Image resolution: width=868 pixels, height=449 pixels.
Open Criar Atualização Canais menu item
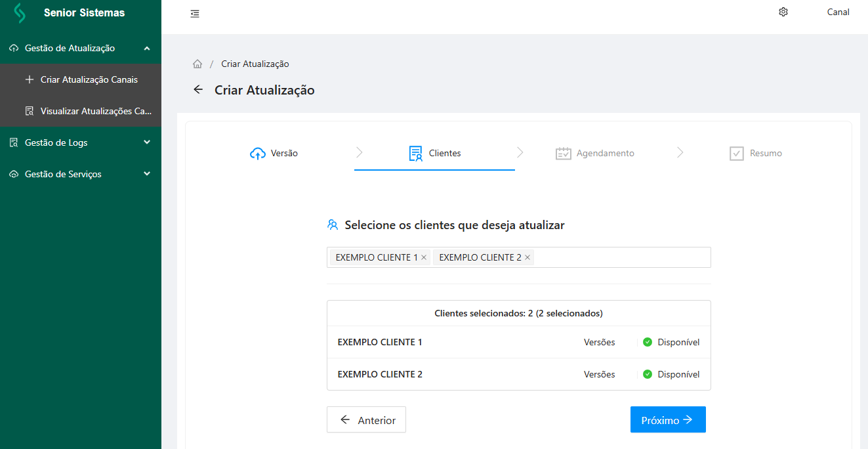tap(89, 79)
